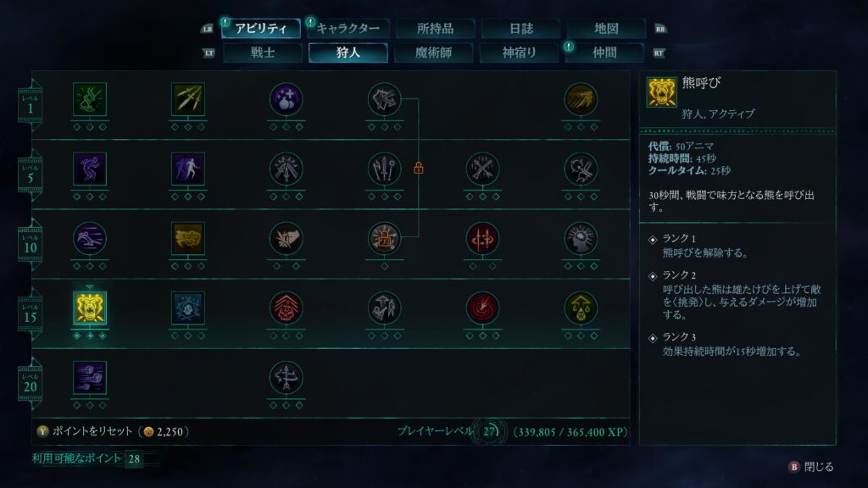The image size is (868, 488).
Task: Click the rank diamonds under the bear ability
Action: [x=90, y=335]
